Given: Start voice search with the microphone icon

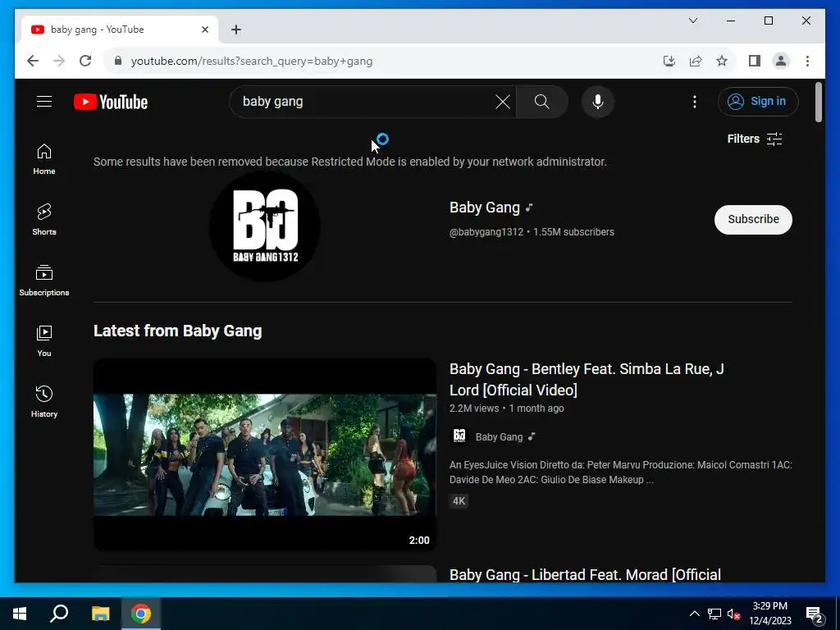Looking at the screenshot, I should coord(598,102).
